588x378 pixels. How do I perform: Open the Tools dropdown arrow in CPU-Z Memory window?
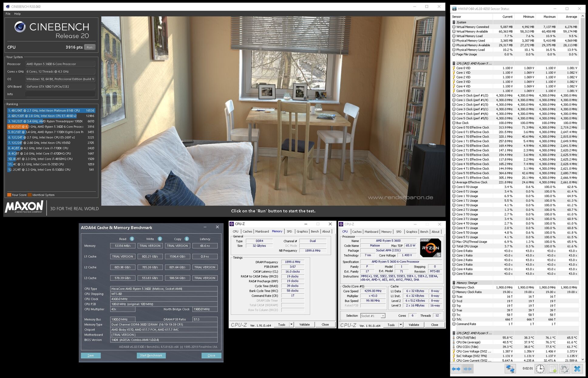[291, 325]
